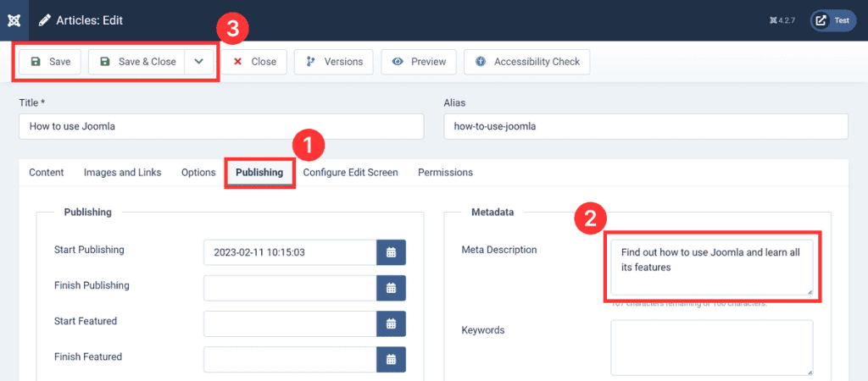The image size is (868, 381).
Task: Click Save & Close
Action: coord(136,61)
